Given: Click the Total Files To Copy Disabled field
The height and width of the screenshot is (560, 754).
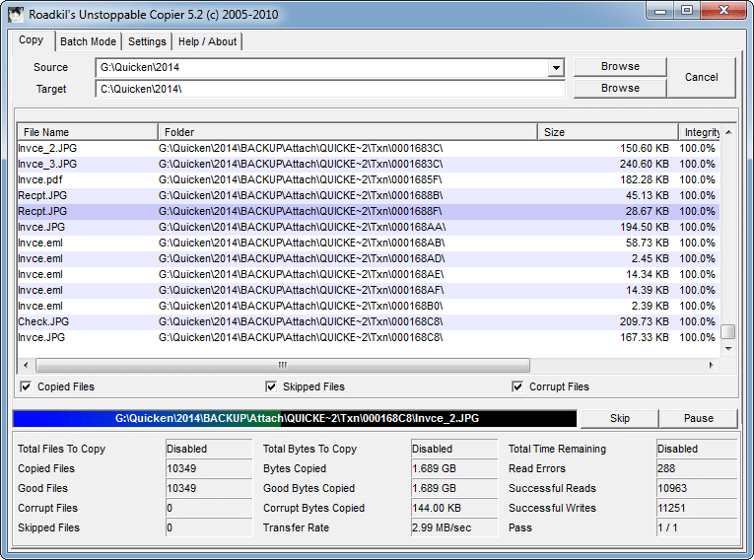Looking at the screenshot, I should 209,449.
